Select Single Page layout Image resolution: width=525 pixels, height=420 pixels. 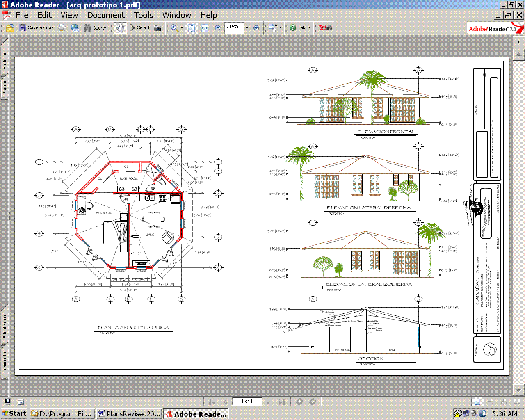477,402
